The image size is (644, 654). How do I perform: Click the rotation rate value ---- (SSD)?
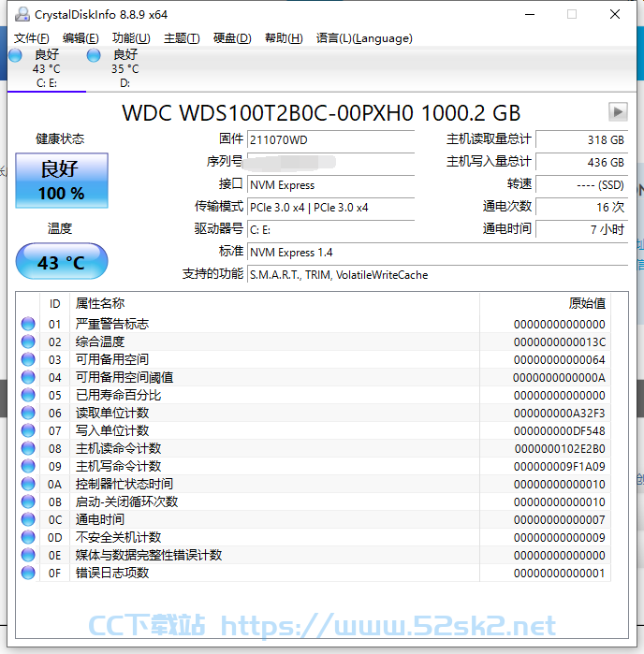[582, 184]
